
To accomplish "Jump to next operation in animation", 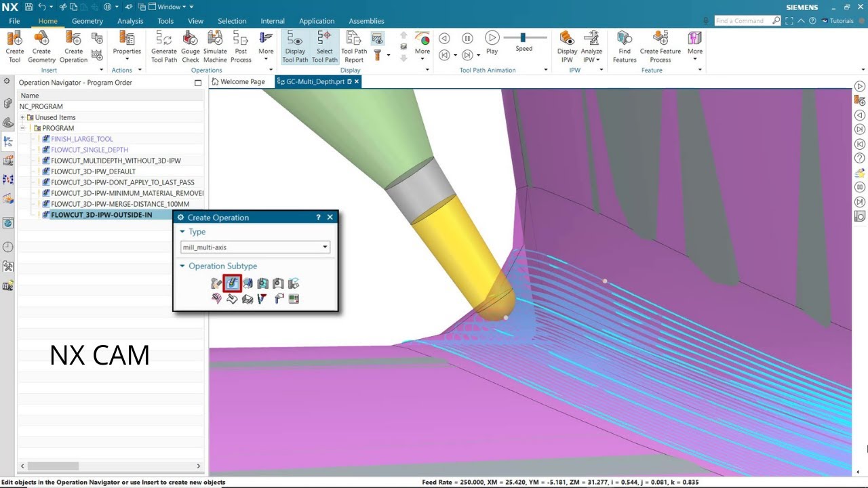I will pos(467,55).
